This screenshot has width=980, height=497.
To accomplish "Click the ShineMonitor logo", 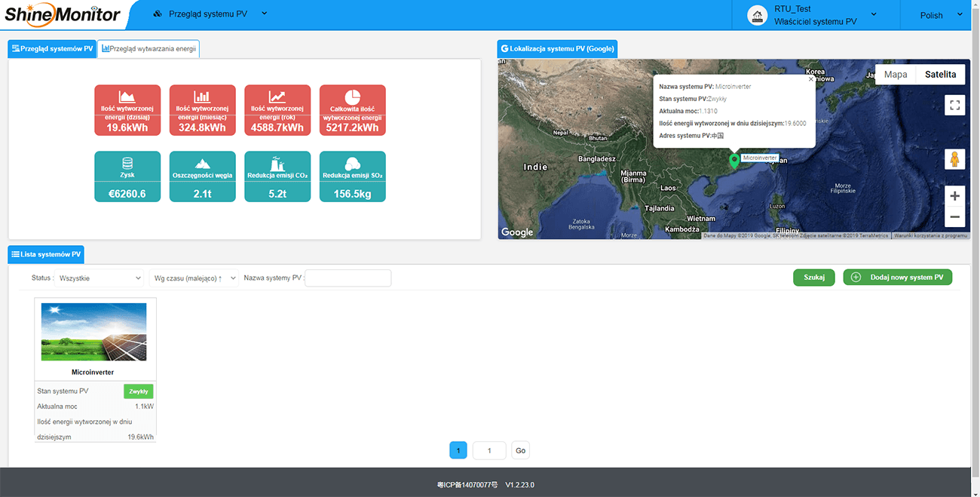I will tap(62, 14).
